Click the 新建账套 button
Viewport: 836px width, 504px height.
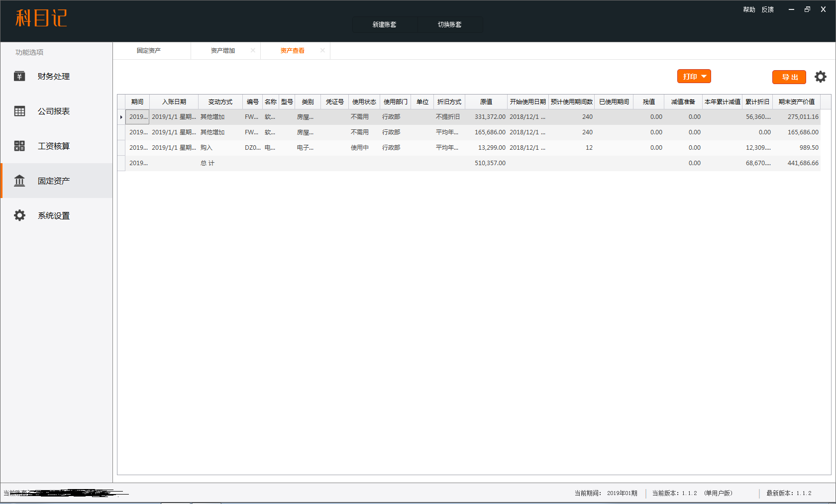tap(385, 24)
